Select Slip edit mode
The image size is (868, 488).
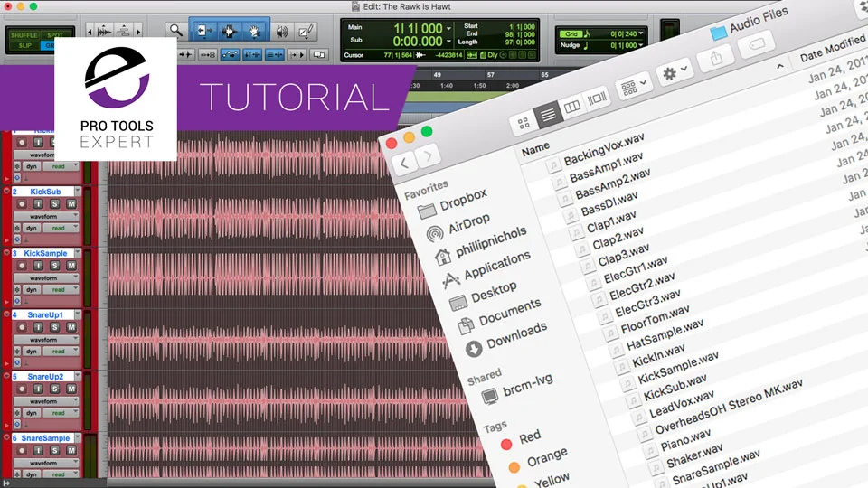(x=24, y=45)
